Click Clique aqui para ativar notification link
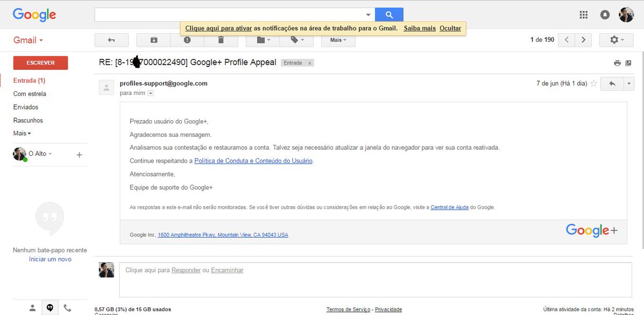The width and height of the screenshot is (644, 315). click(x=218, y=28)
